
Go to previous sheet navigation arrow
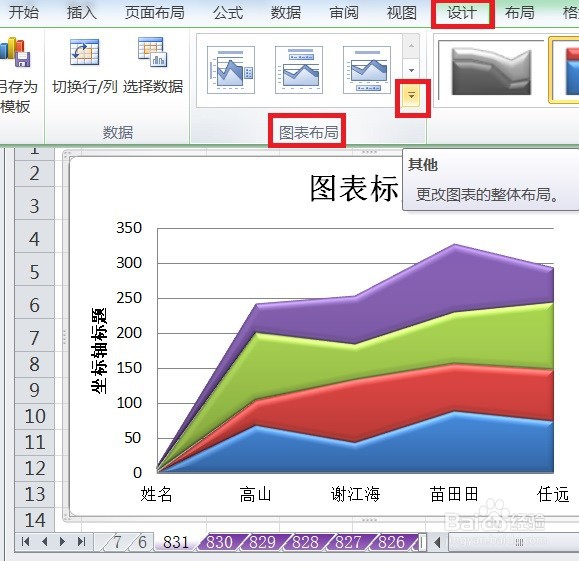click(x=45, y=542)
